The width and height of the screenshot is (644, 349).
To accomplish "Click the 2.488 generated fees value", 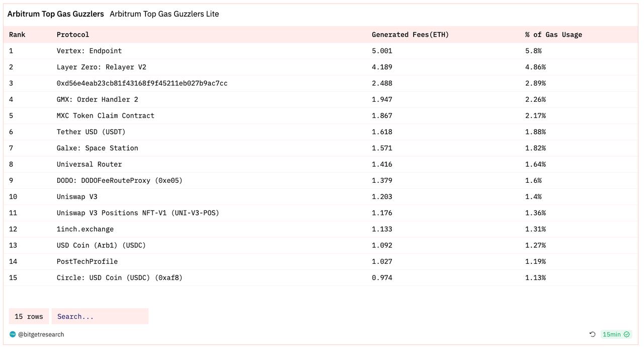I will click(382, 83).
